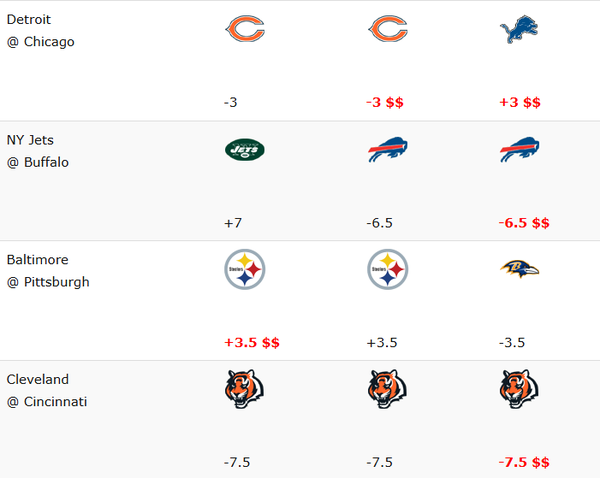Click the red -6.5 $$ Bills spread
The width and height of the screenshot is (600, 478).
(524, 222)
